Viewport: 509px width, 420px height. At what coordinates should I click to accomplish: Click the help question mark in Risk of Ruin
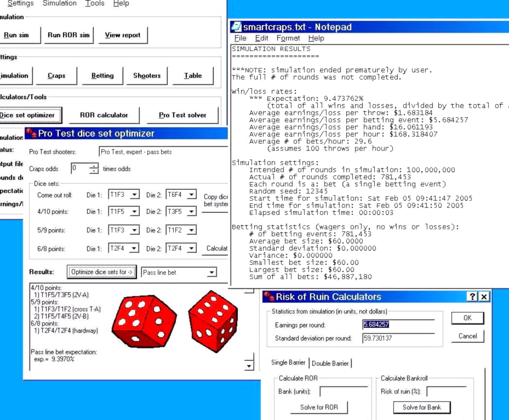click(472, 296)
